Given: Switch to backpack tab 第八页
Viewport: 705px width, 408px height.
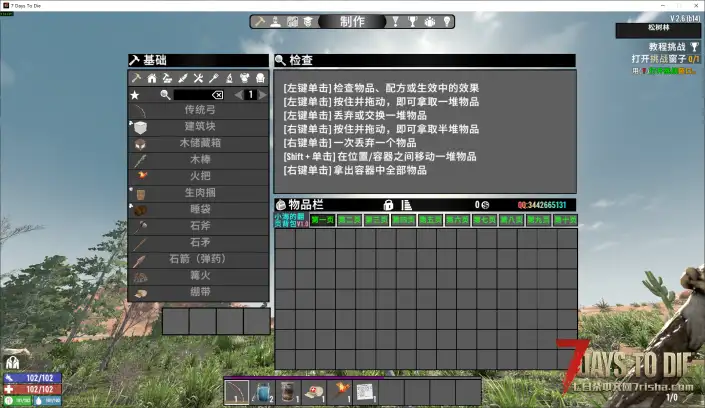Looking at the screenshot, I should [511, 220].
